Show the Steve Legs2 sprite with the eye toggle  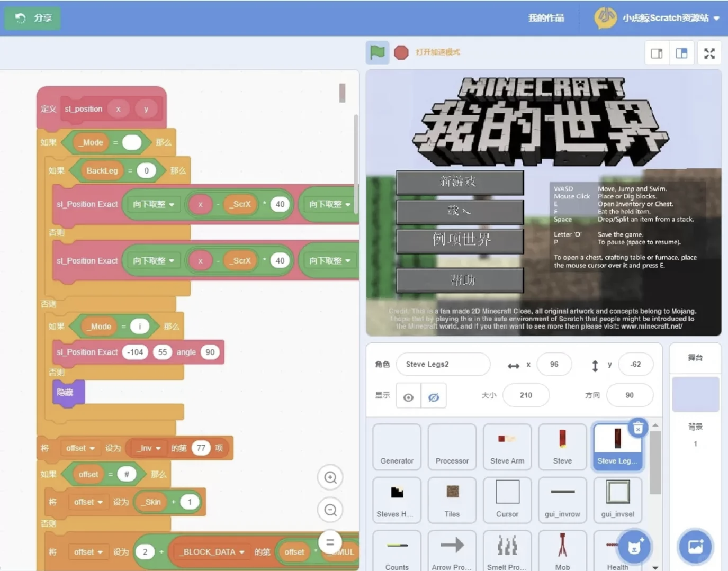click(408, 395)
